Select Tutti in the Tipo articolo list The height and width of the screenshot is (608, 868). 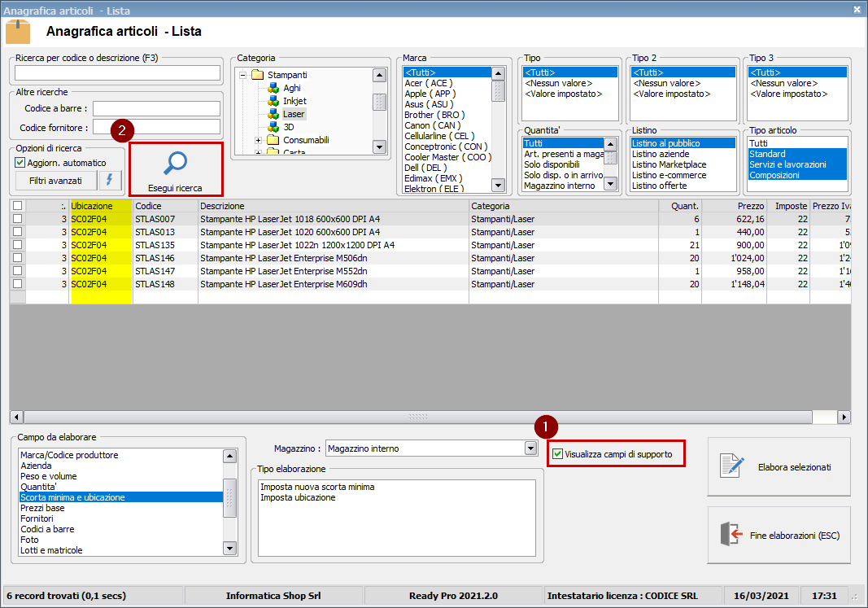[x=798, y=143]
